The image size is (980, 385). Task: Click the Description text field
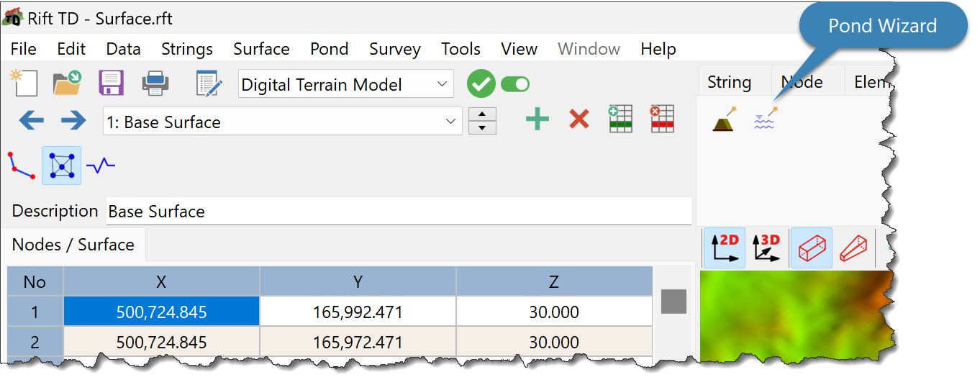pos(399,212)
